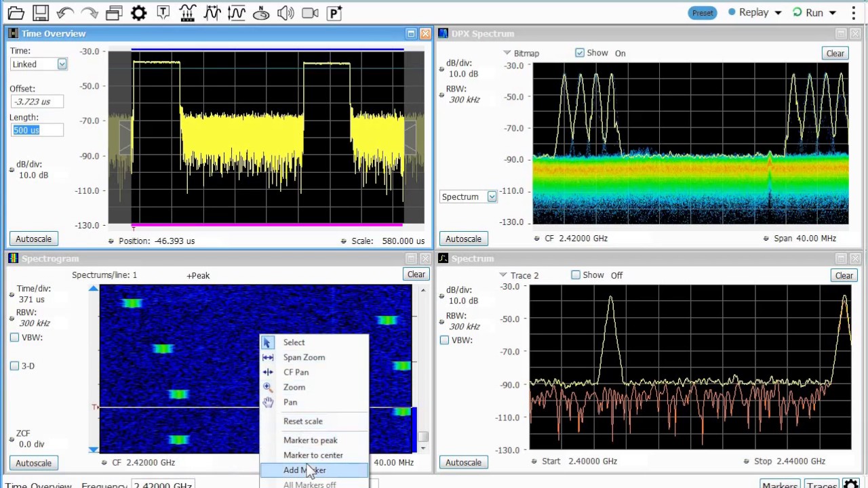Click the Preset button
The image size is (868, 488).
pyautogui.click(x=703, y=13)
